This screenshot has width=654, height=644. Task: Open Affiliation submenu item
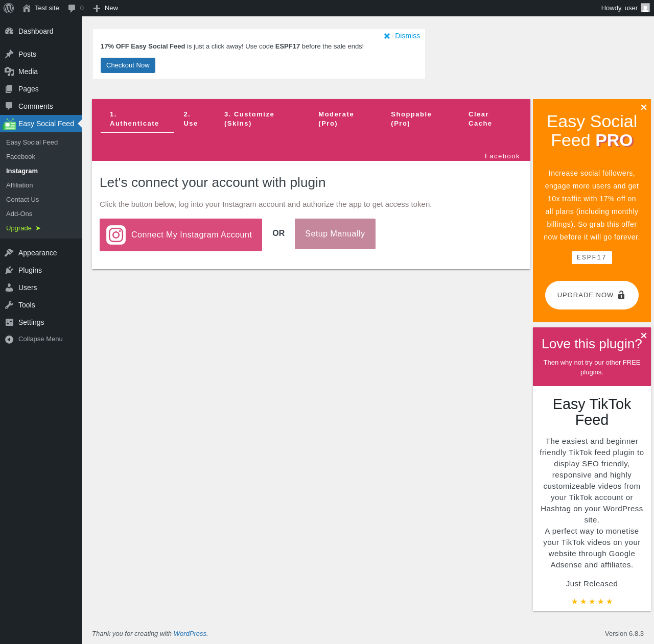tap(41, 185)
